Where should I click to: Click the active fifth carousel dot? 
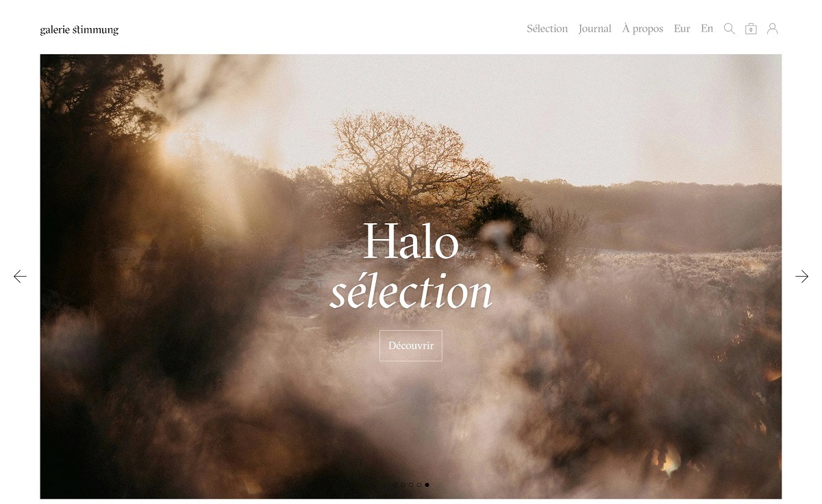point(427,485)
